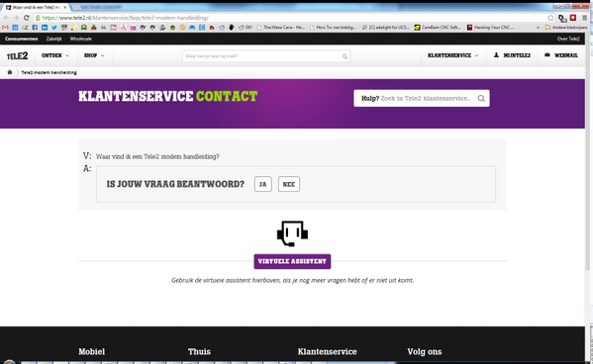Click the padlock icon in the address bar
The height and width of the screenshot is (364, 593).
tap(38, 18)
